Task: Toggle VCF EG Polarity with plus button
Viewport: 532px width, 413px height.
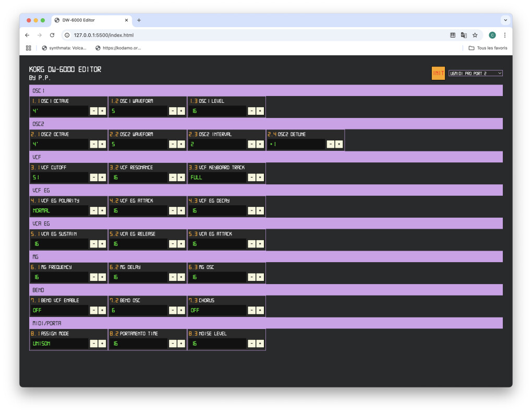Action: click(x=102, y=210)
